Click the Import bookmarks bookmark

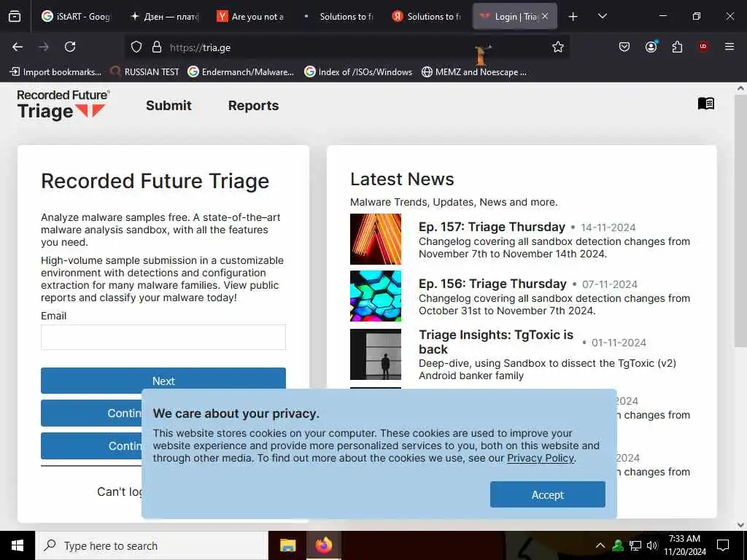55,72
